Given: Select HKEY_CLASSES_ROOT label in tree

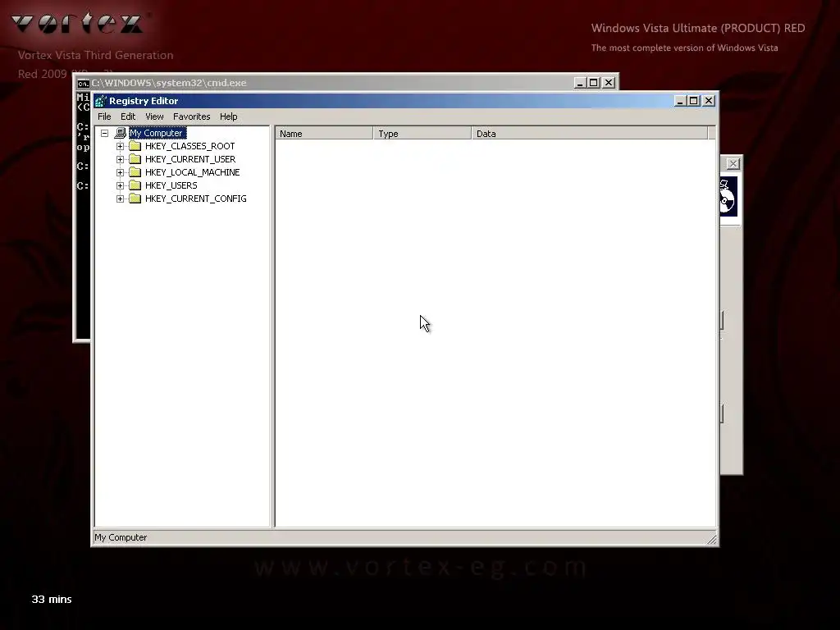Looking at the screenshot, I should (x=189, y=146).
